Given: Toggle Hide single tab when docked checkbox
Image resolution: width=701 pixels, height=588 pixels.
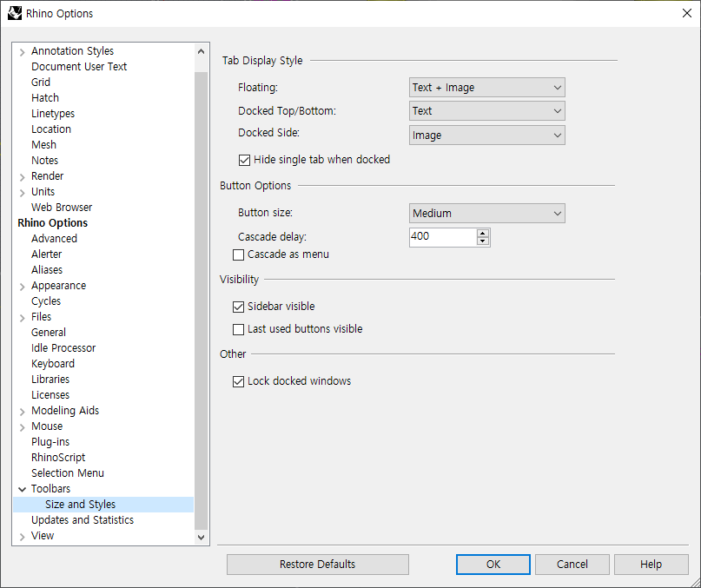Looking at the screenshot, I should click(x=244, y=160).
